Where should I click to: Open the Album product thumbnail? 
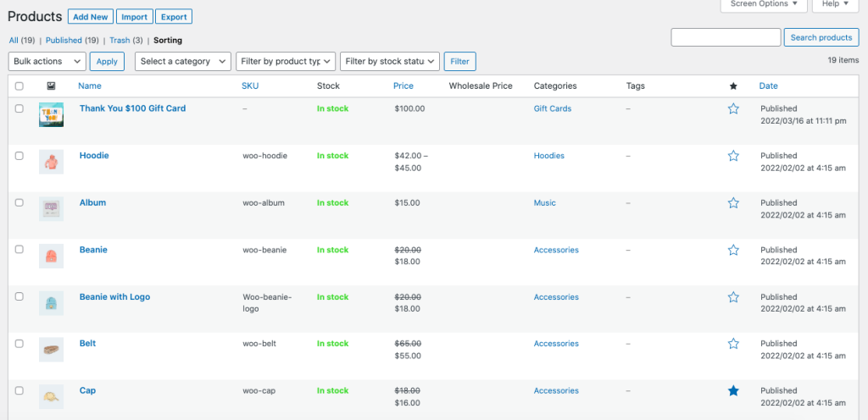point(51,208)
